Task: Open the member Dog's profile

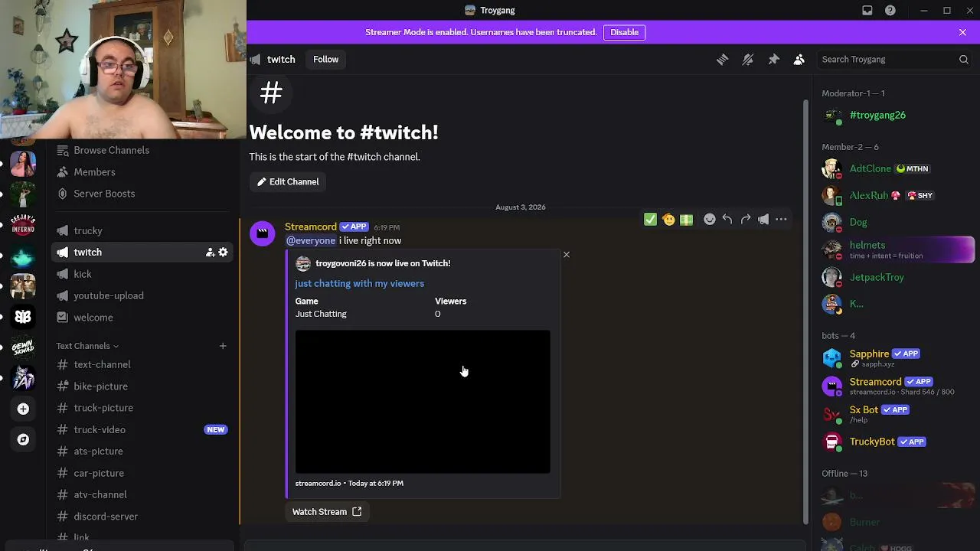Action: pos(893,223)
